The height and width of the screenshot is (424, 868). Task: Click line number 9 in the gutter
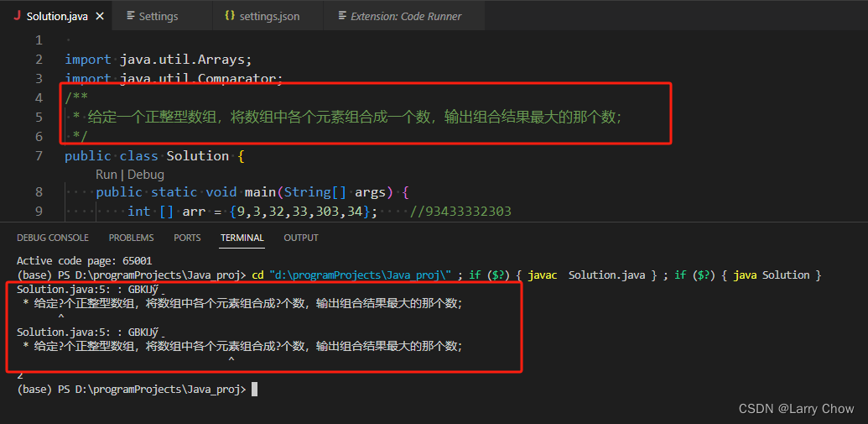[39, 212]
